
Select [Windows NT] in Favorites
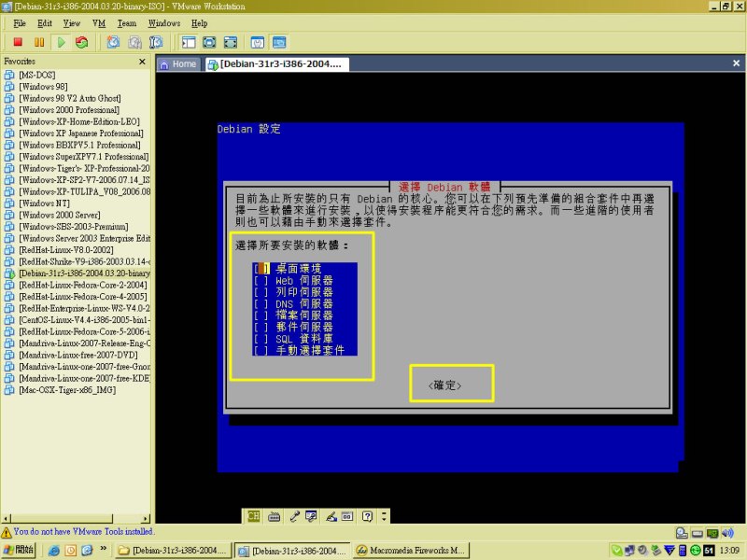[x=44, y=203]
